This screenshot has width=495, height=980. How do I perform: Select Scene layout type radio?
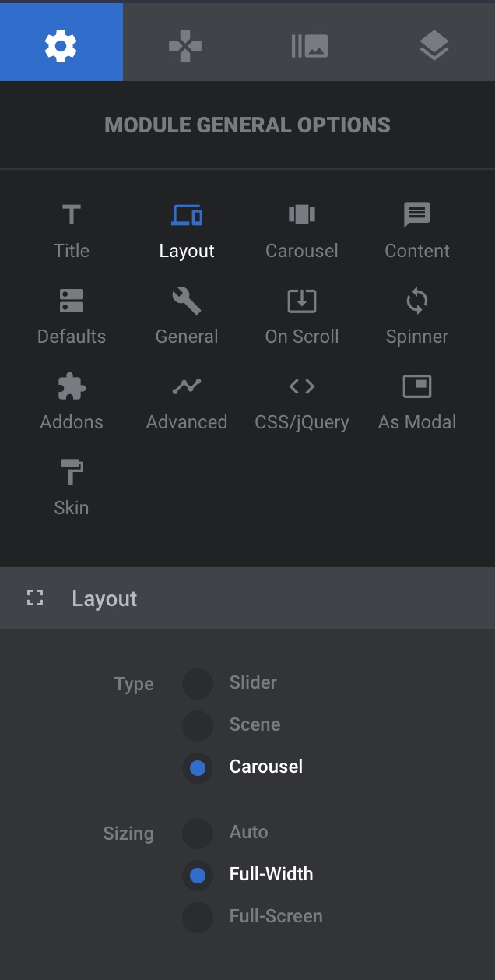(x=198, y=726)
